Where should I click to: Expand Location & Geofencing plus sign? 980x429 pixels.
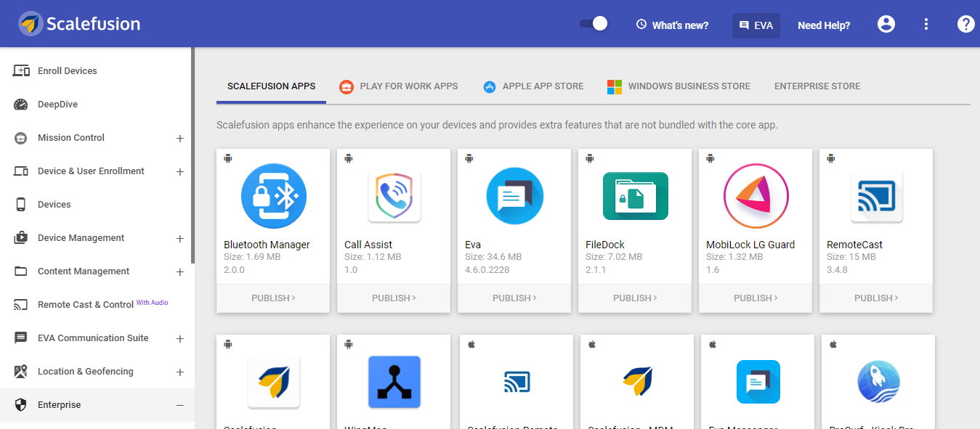(x=180, y=372)
